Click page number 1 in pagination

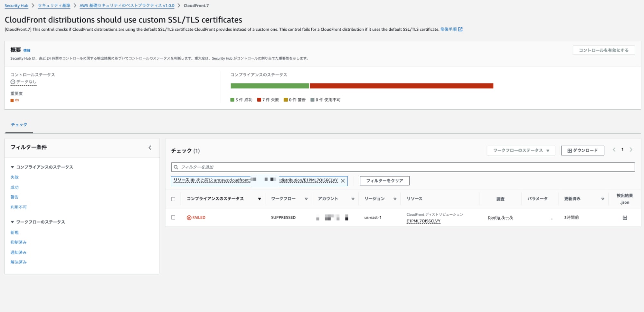tap(622, 150)
